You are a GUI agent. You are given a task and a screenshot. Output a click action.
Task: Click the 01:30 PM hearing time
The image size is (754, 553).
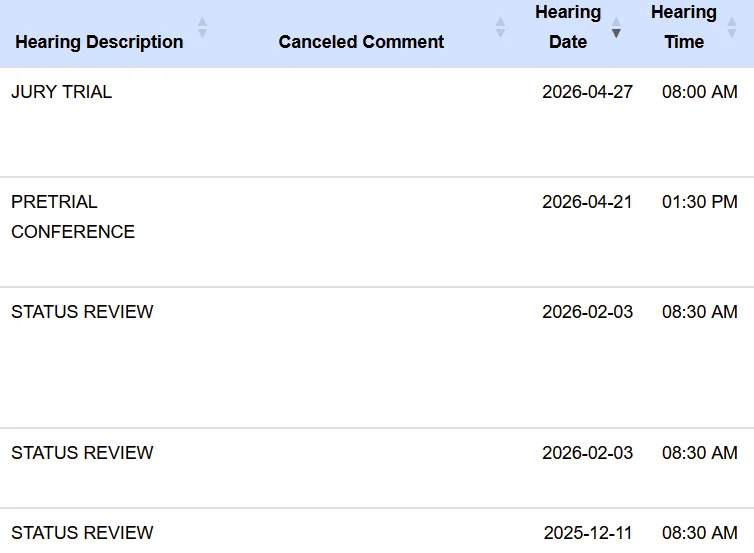pos(699,202)
